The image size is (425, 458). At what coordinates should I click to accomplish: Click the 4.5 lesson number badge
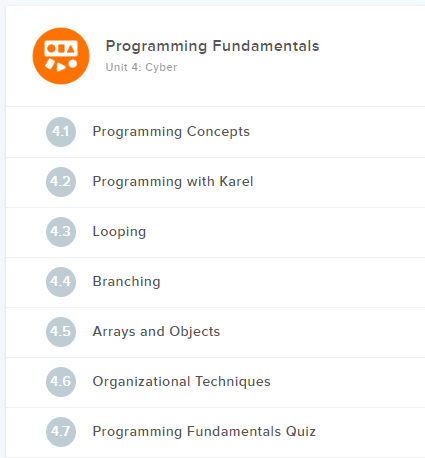pos(61,332)
